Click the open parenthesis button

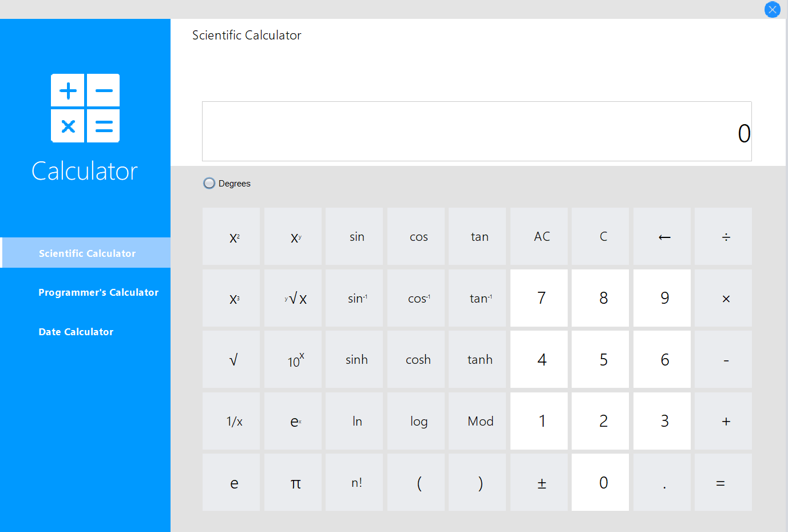coord(416,482)
